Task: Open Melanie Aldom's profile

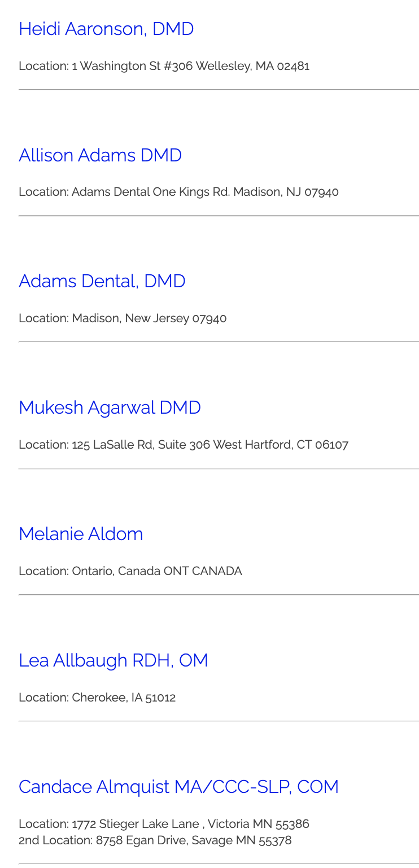Action: [x=81, y=534]
